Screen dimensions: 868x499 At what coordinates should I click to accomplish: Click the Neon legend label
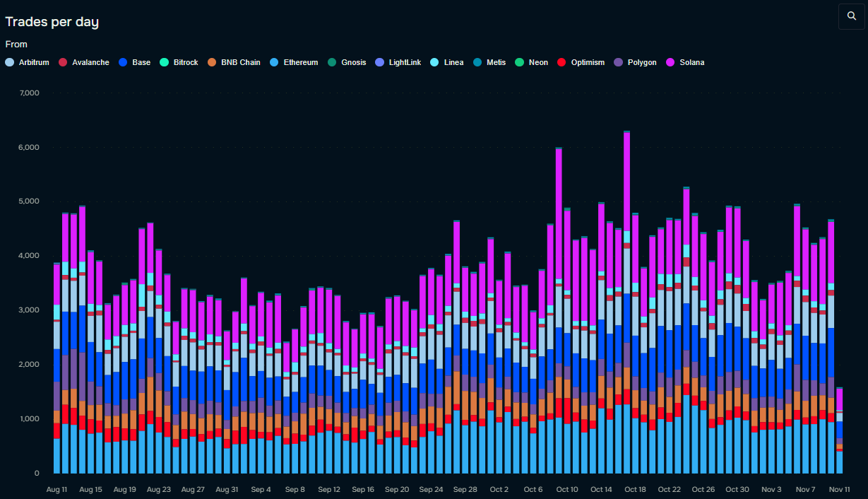coord(538,62)
